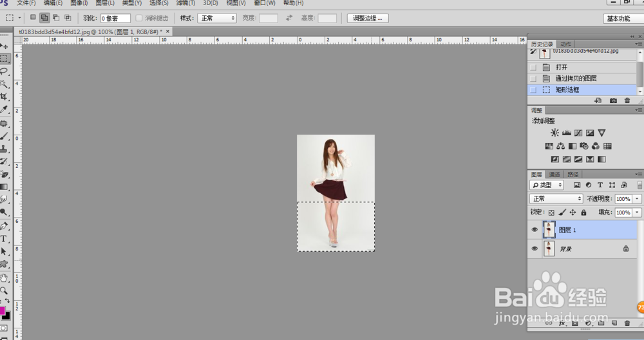Toggle 消除锯齿 anti-alias checkbox
Image resolution: width=644 pixels, height=340 pixels.
pyautogui.click(x=139, y=18)
